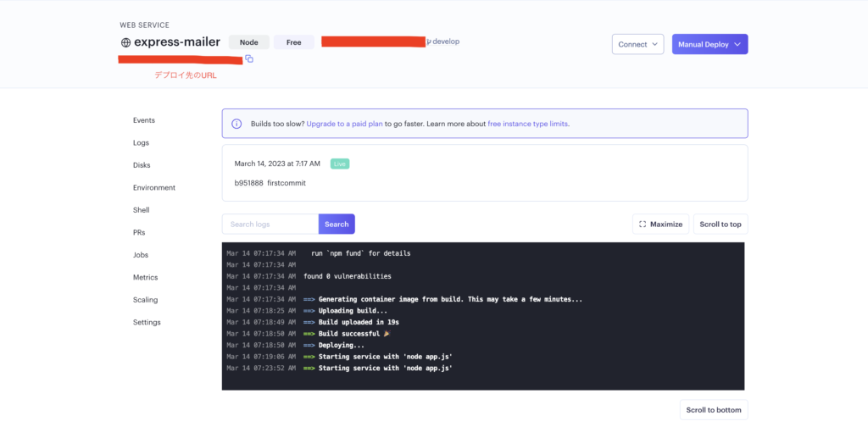Click Upgrade to a paid plan link

pyautogui.click(x=344, y=124)
